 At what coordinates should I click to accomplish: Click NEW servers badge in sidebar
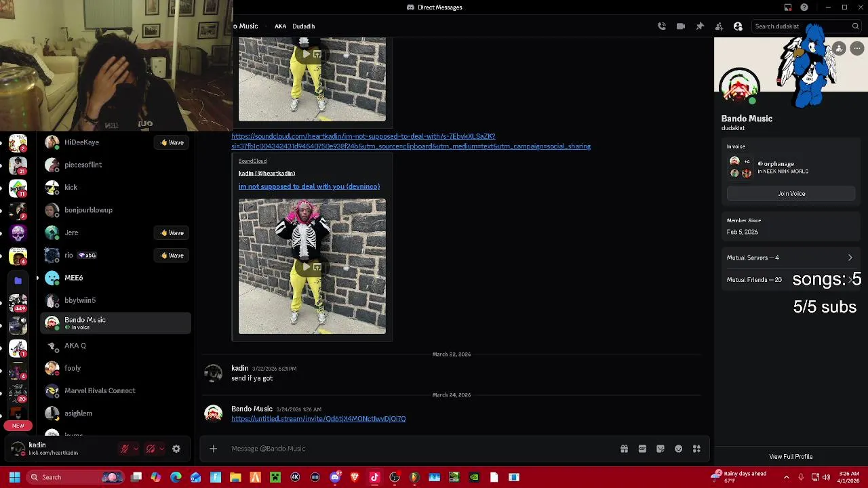click(18, 426)
